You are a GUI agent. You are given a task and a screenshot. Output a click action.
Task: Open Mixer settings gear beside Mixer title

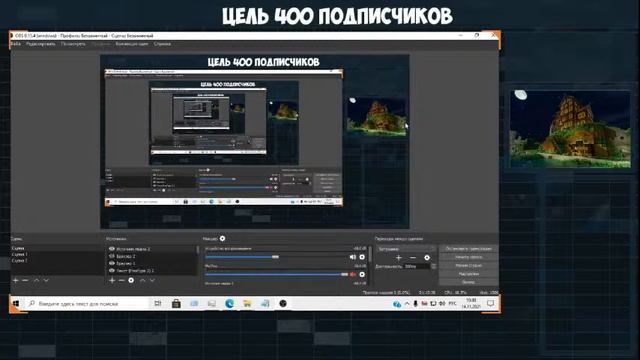point(222,238)
